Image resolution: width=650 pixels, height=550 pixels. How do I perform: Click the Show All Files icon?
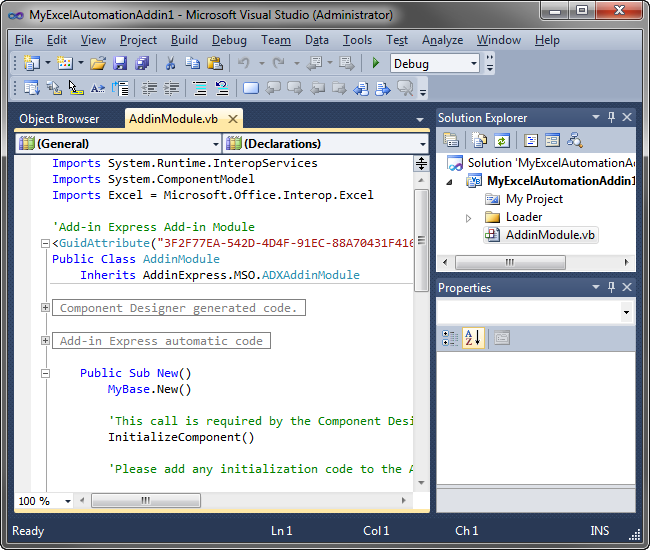click(479, 141)
